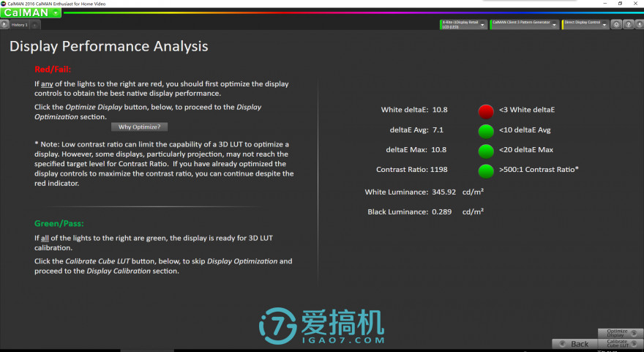The image size is (644, 352).
Task: Click the red White deltaE indicator light
Action: (x=486, y=111)
